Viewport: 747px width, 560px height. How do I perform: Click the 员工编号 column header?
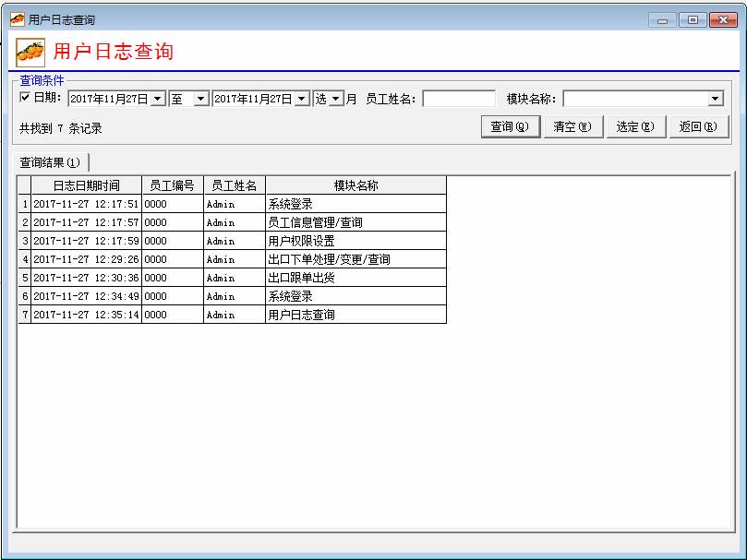click(172, 185)
